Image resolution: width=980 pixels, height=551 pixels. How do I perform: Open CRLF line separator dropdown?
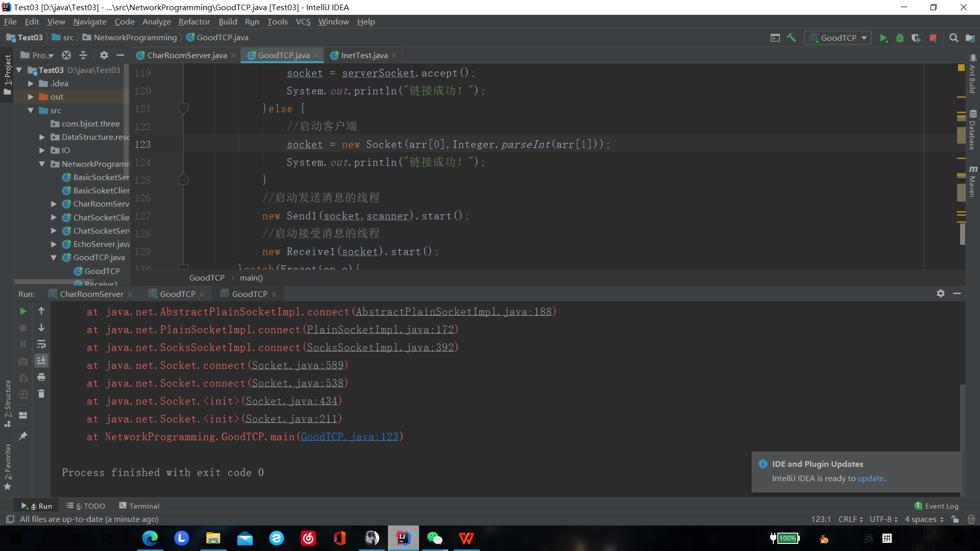[850, 519]
